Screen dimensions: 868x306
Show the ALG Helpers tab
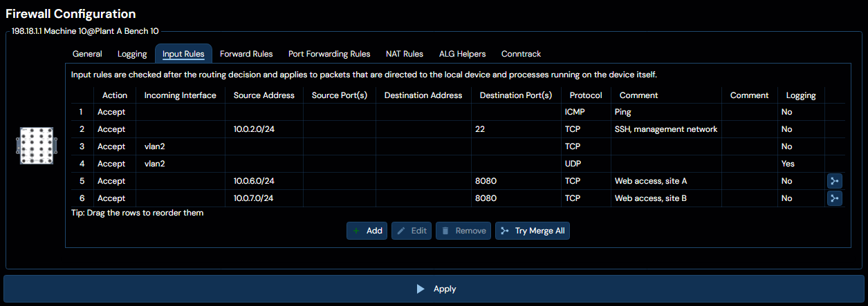463,54
